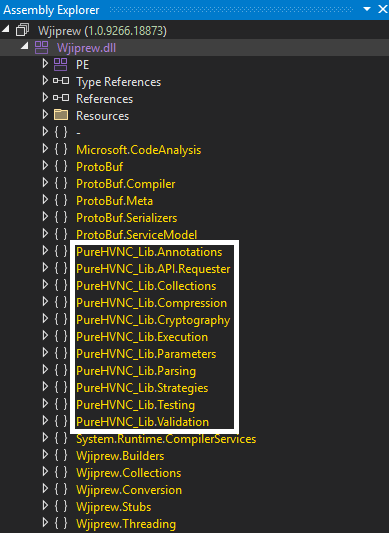Click the Microsoft.CodeAnalysis namespace braces icon

point(61,149)
